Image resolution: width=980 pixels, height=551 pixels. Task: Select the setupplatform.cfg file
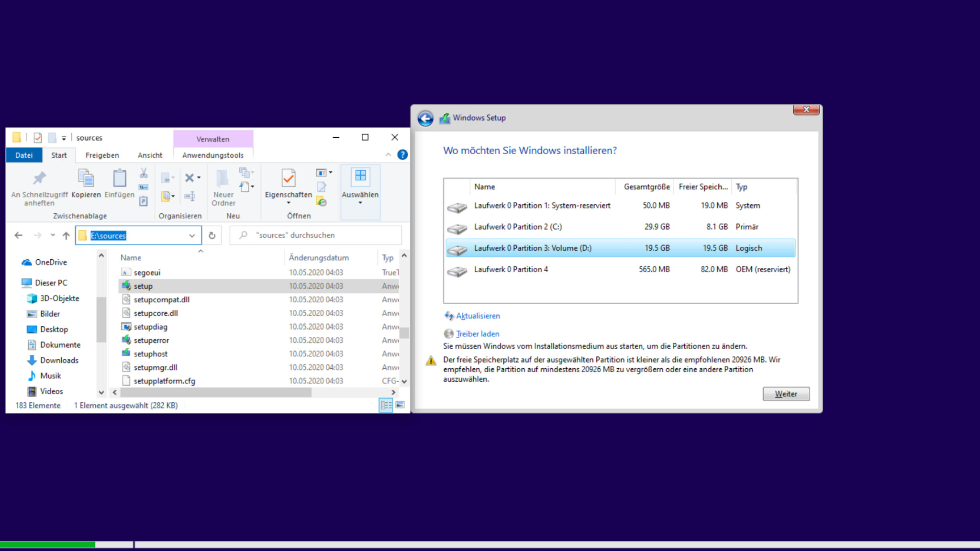pos(258,381)
